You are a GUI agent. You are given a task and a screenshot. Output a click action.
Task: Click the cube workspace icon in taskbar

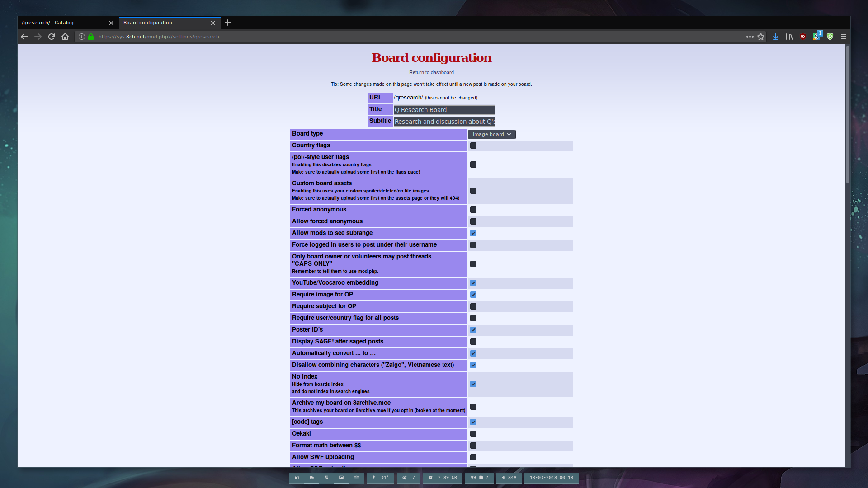click(x=297, y=478)
